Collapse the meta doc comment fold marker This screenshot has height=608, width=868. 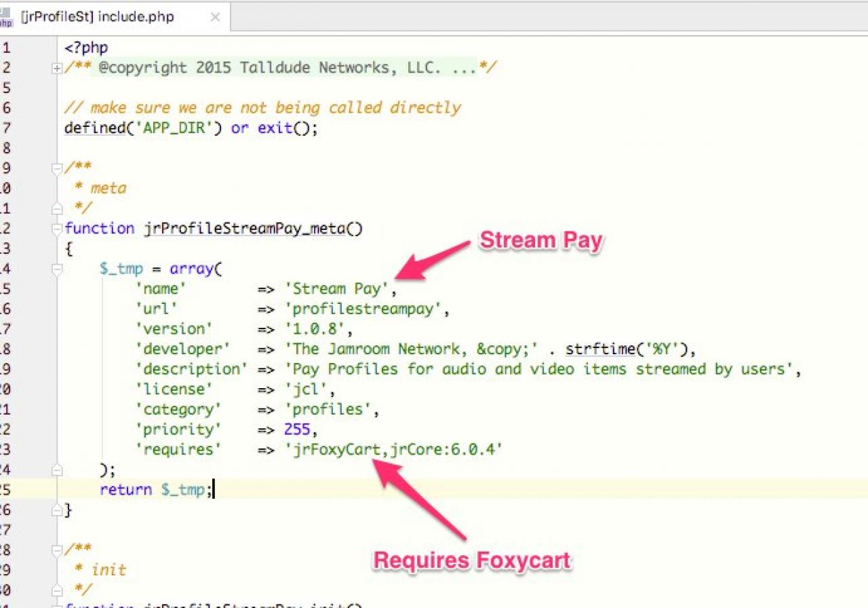pos(57,168)
